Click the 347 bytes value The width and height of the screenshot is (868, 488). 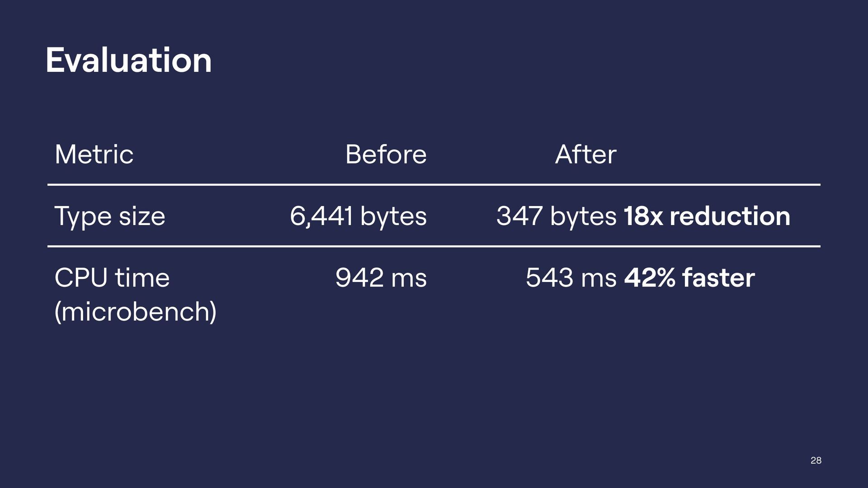click(557, 216)
